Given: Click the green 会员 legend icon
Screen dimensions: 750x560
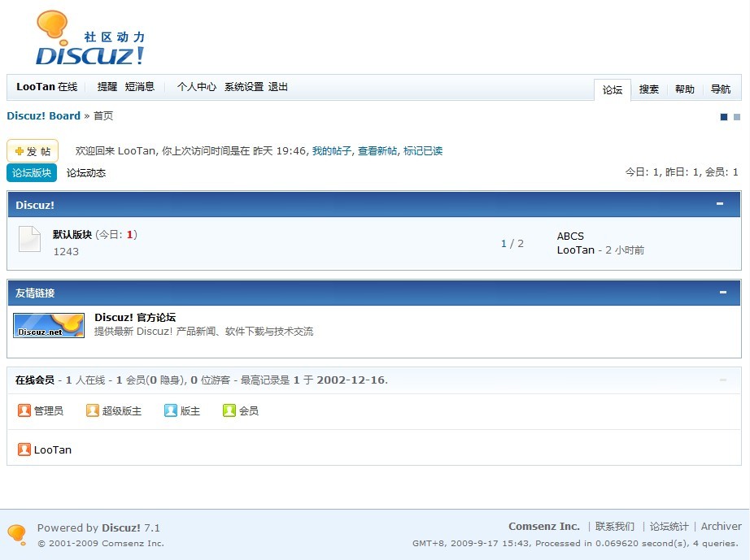Looking at the screenshot, I should [x=229, y=410].
